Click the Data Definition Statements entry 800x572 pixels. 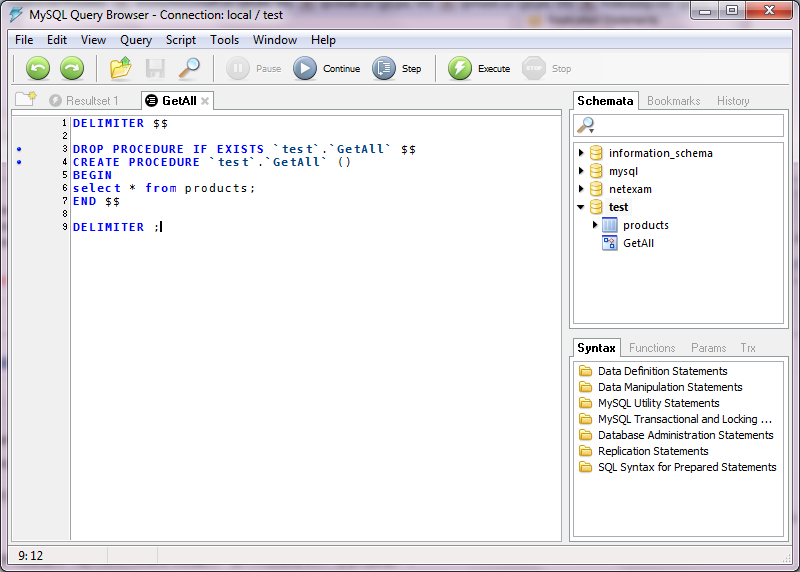point(663,371)
